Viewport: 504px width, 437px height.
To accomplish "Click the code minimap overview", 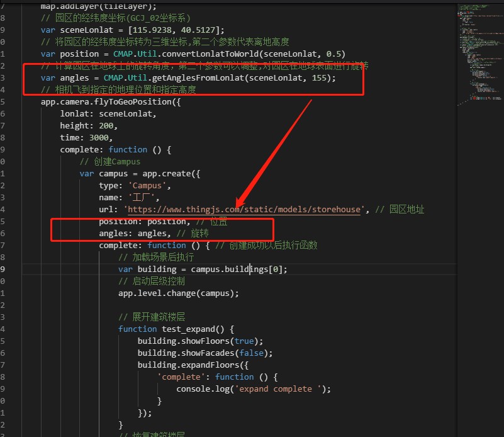I will pos(480,54).
